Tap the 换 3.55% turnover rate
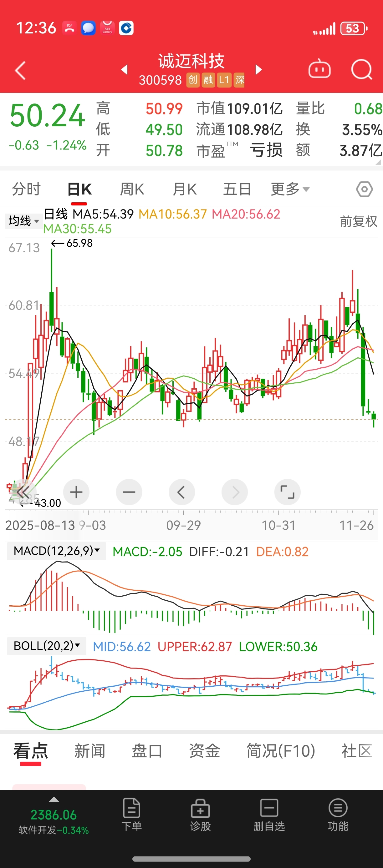This screenshot has width=383, height=868. (339, 129)
